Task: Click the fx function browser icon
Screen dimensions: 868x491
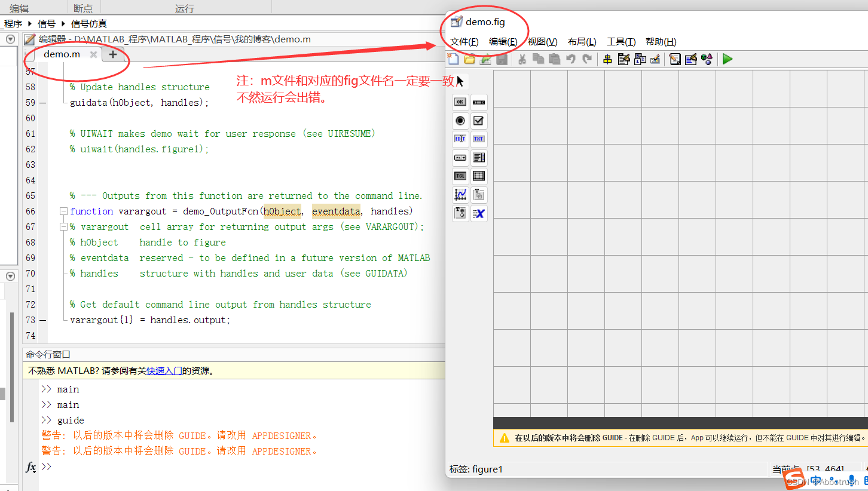Action: tap(30, 467)
